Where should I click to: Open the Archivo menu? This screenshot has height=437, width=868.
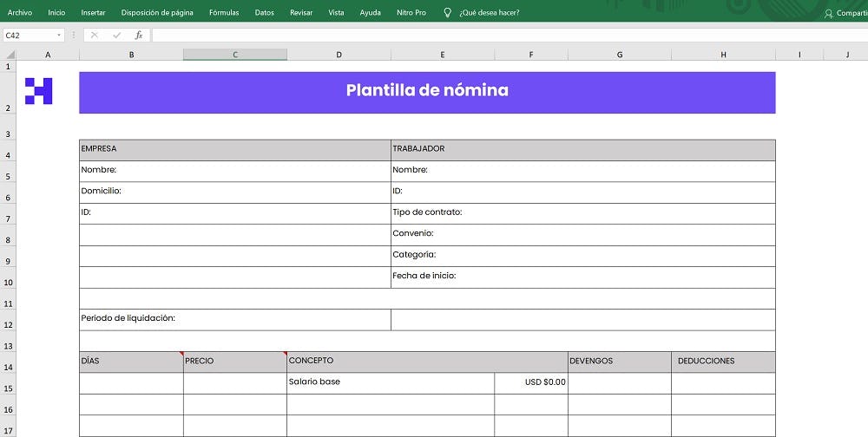(20, 12)
